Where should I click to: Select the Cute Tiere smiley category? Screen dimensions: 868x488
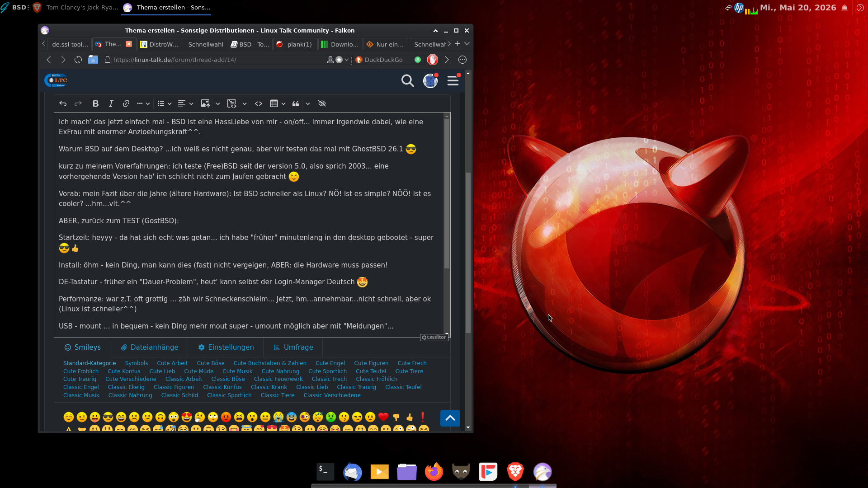point(409,371)
